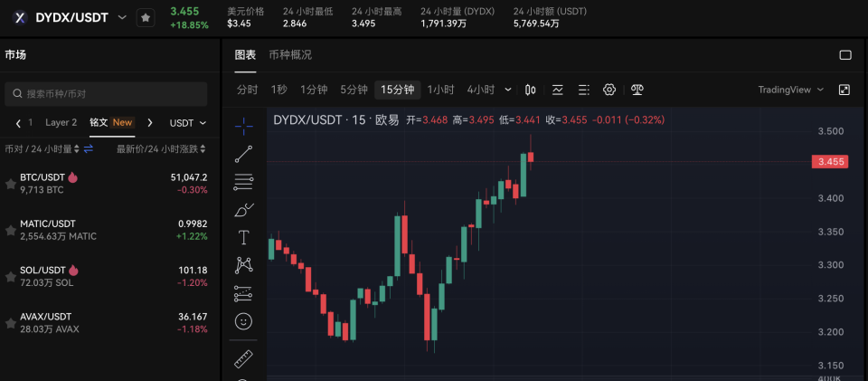Switch to the 币种概况 tab

[290, 55]
